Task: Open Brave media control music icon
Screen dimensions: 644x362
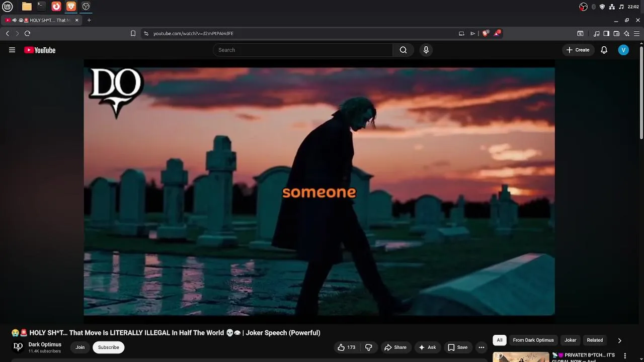Action: (596, 33)
